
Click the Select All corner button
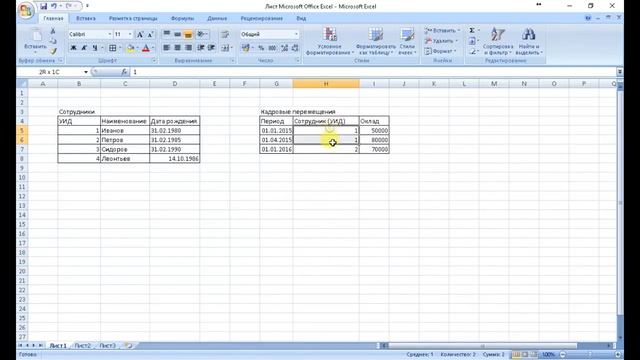(x=22, y=84)
